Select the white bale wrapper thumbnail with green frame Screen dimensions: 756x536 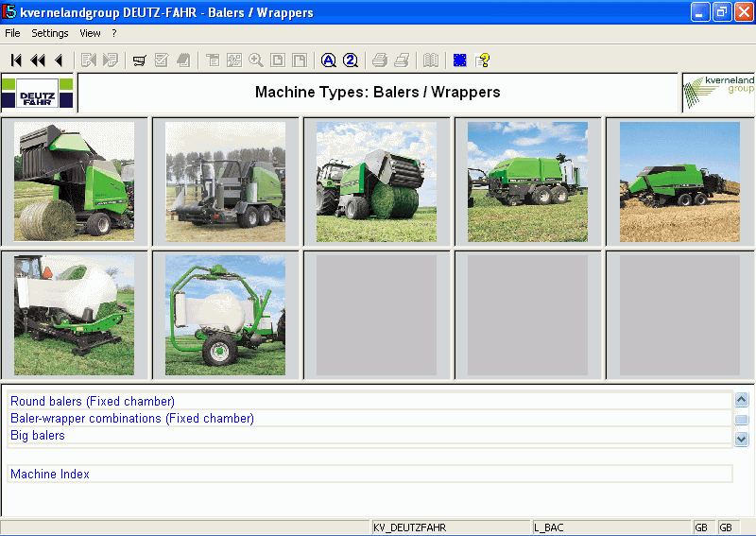[225, 315]
